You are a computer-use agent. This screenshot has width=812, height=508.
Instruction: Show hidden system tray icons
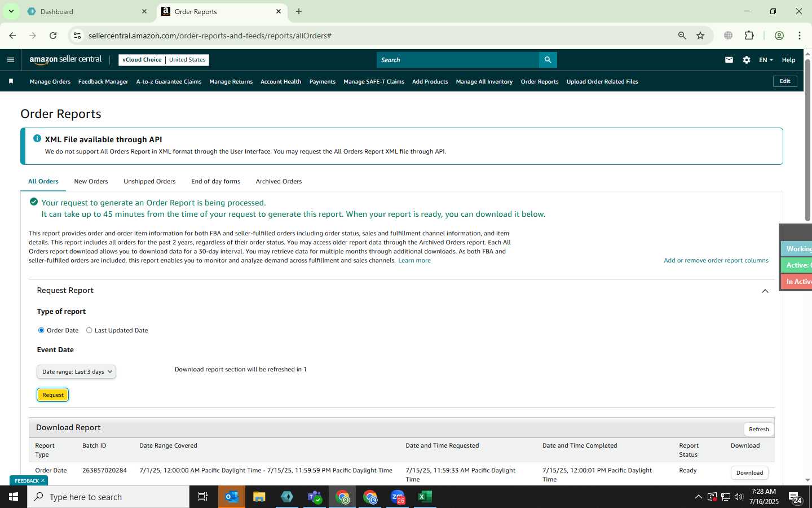coord(698,497)
